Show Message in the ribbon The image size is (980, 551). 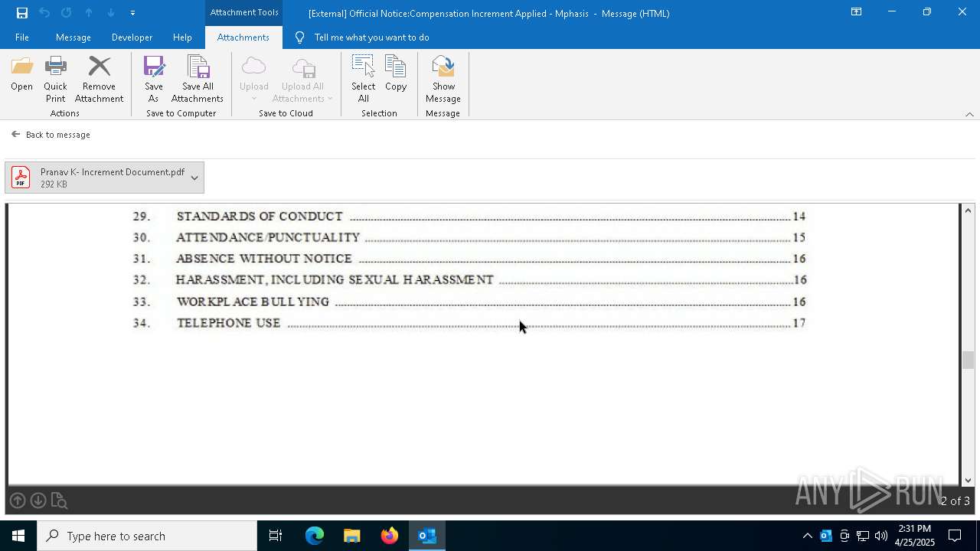[x=443, y=79]
